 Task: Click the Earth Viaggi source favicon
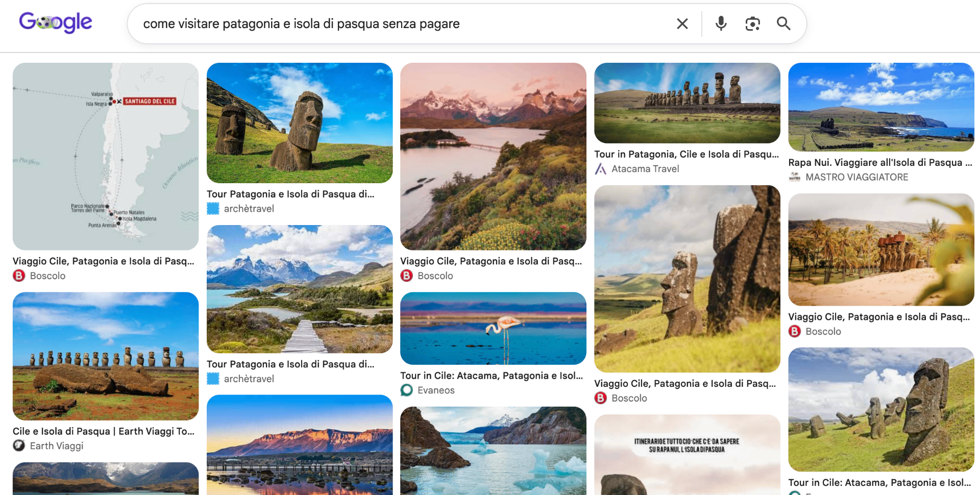pos(19,445)
